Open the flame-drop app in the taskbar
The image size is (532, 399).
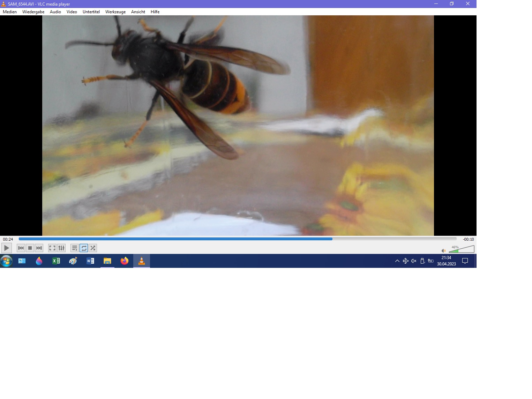pos(39,261)
